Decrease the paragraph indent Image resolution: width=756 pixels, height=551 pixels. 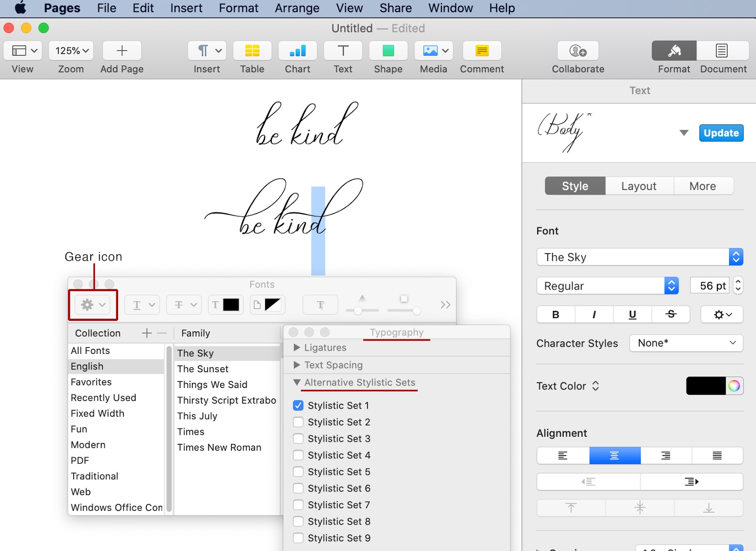pyautogui.click(x=589, y=482)
